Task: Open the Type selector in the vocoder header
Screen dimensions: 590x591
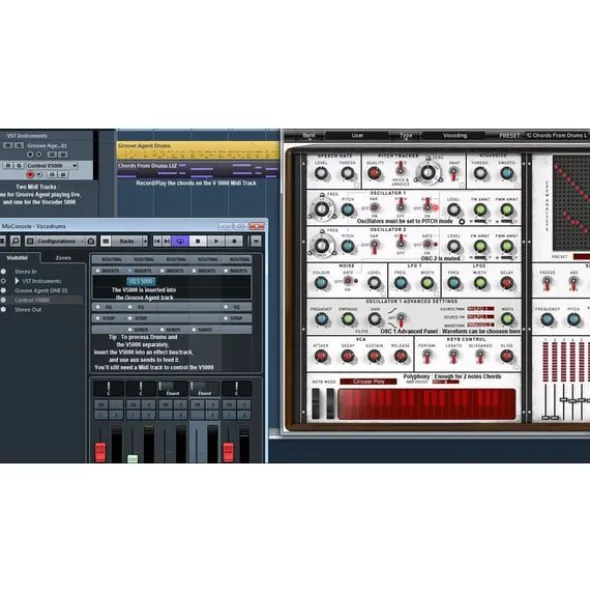Action: [406, 135]
